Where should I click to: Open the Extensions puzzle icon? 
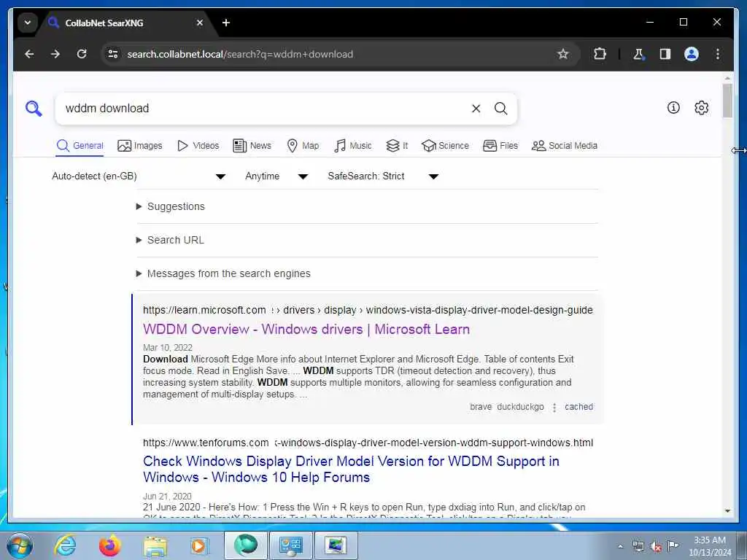(x=600, y=54)
